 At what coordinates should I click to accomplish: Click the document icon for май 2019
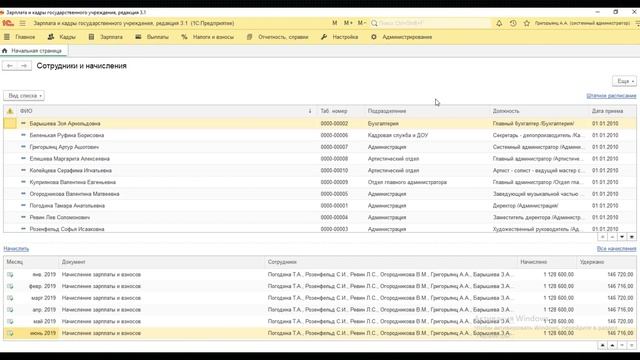pos(10,322)
